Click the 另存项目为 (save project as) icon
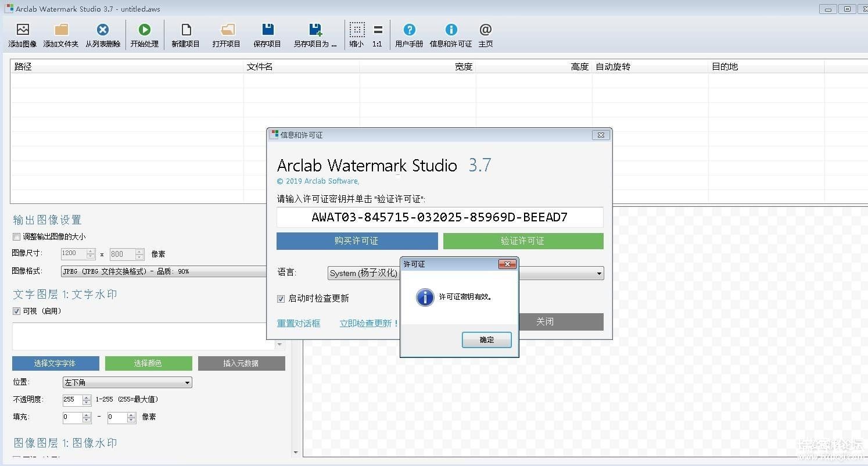 (x=315, y=35)
